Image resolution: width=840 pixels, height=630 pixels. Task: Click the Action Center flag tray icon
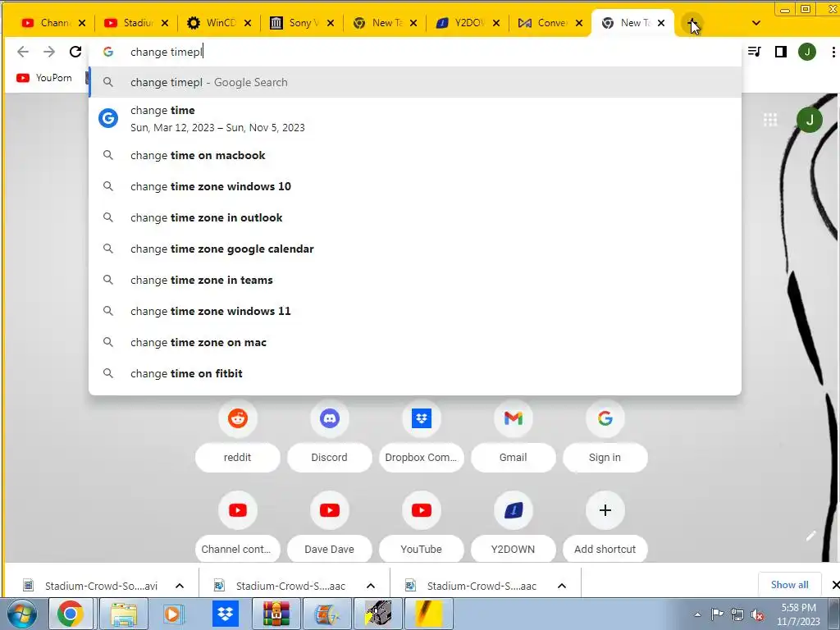click(x=717, y=614)
